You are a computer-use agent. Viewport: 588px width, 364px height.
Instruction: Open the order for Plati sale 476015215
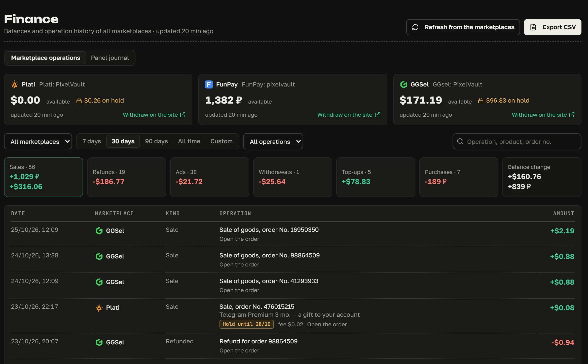point(327,325)
